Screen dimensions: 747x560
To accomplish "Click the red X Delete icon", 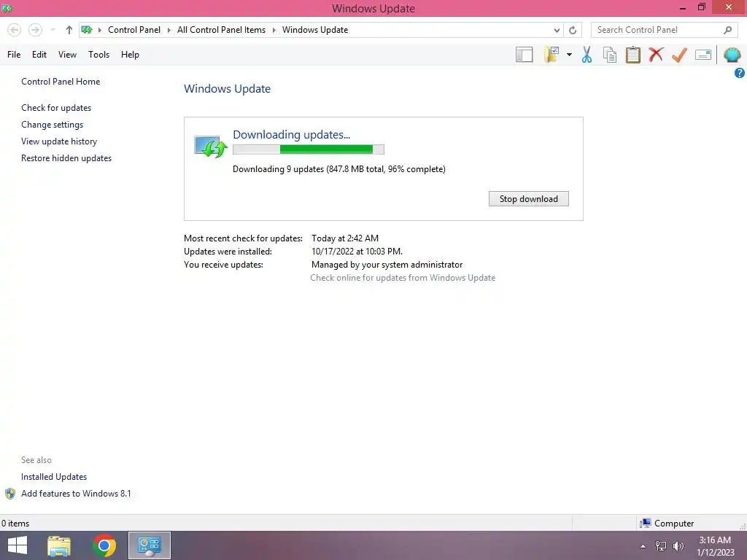I will click(656, 55).
